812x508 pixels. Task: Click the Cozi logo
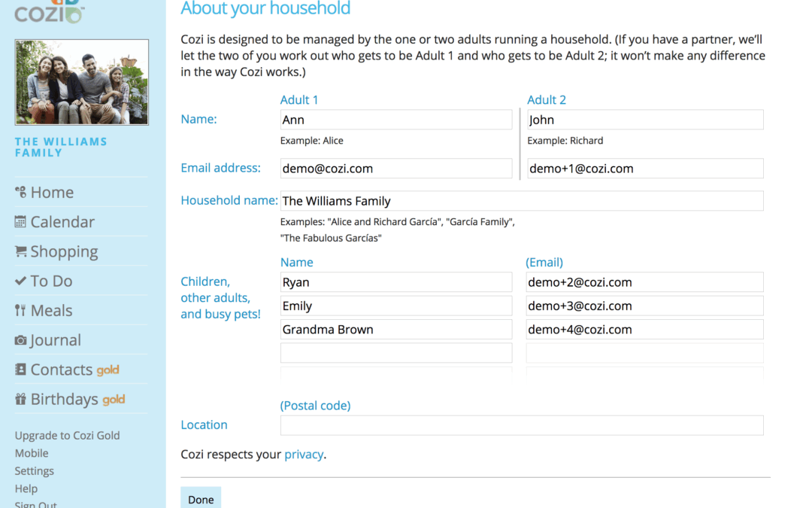pyautogui.click(x=49, y=11)
